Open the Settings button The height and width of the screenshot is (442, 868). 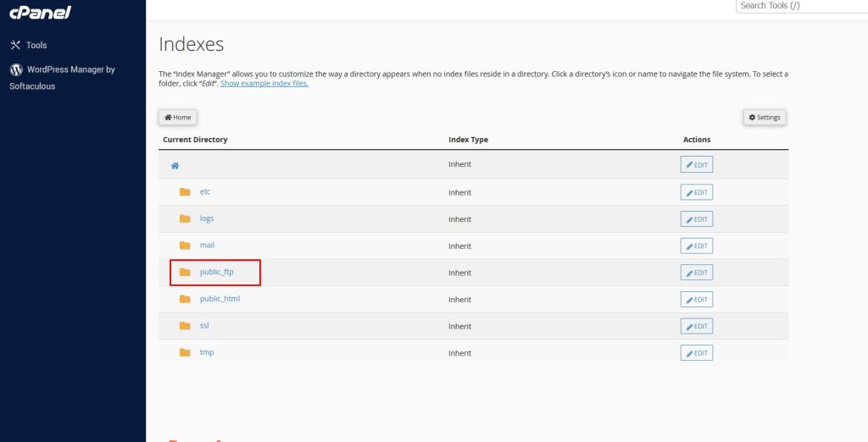[x=764, y=118]
